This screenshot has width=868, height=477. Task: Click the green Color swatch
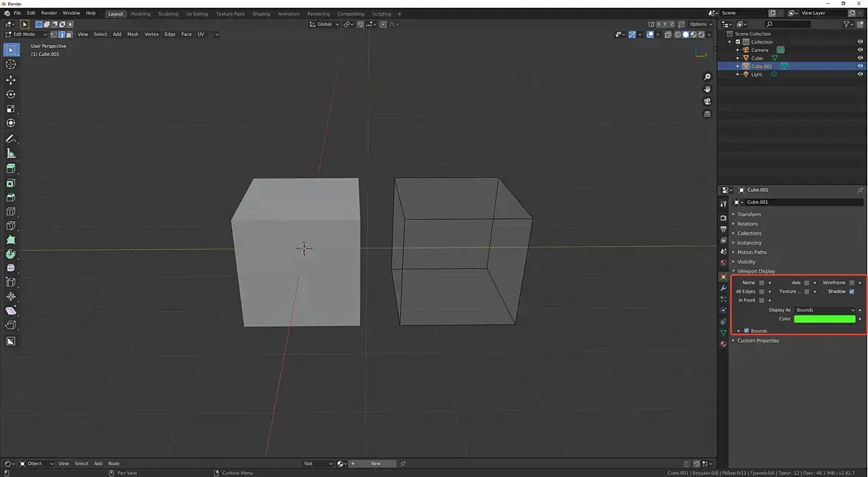tap(825, 319)
